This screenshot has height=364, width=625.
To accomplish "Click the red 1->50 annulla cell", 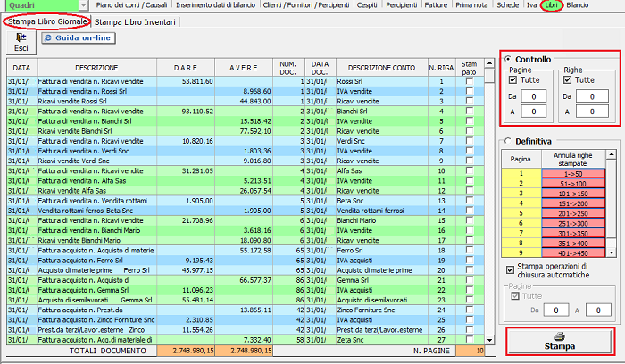I will (573, 174).
